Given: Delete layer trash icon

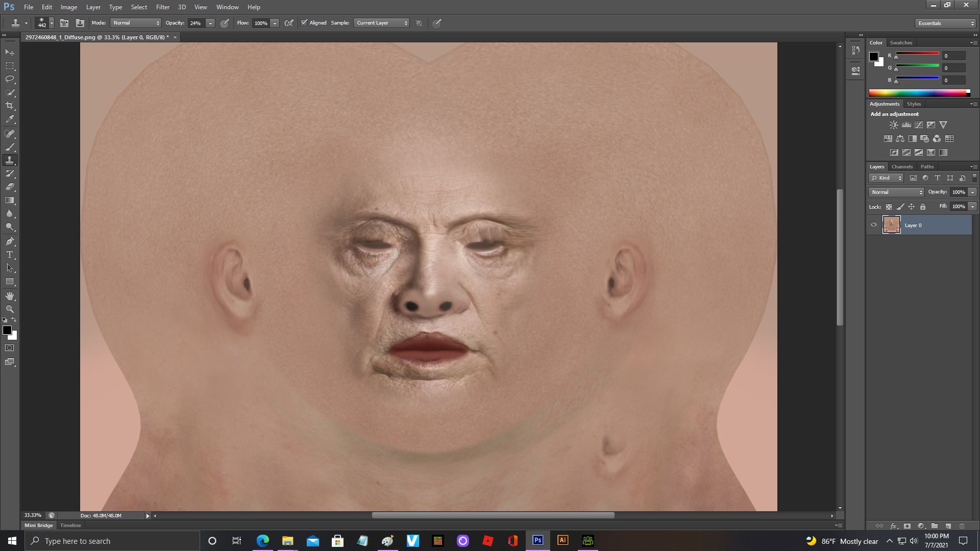Looking at the screenshot, I should click(x=962, y=525).
